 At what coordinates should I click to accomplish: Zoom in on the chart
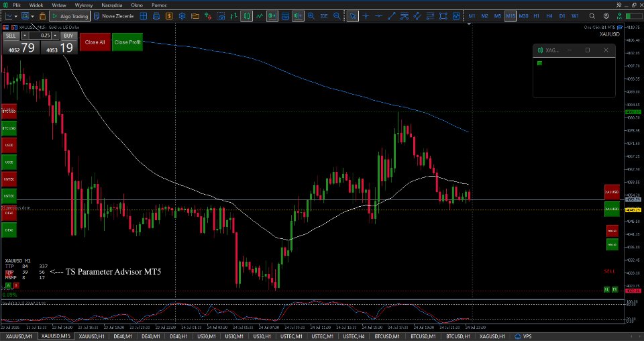tap(311, 16)
